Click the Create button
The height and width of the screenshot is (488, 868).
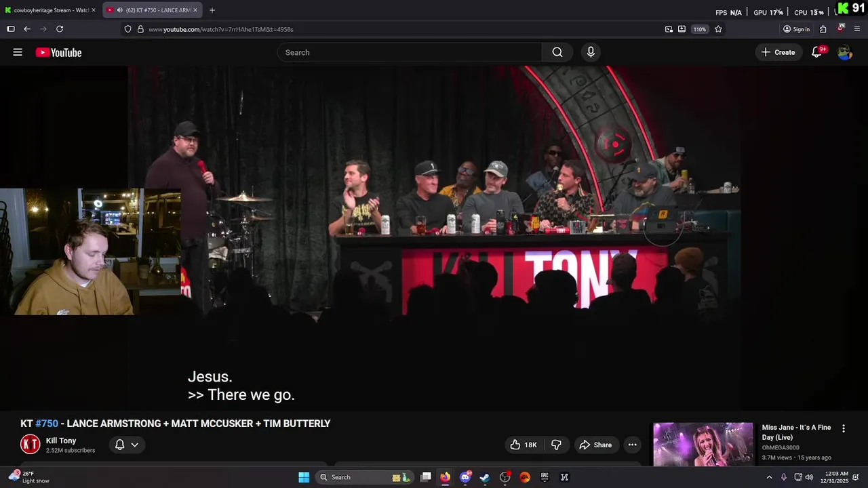click(778, 52)
